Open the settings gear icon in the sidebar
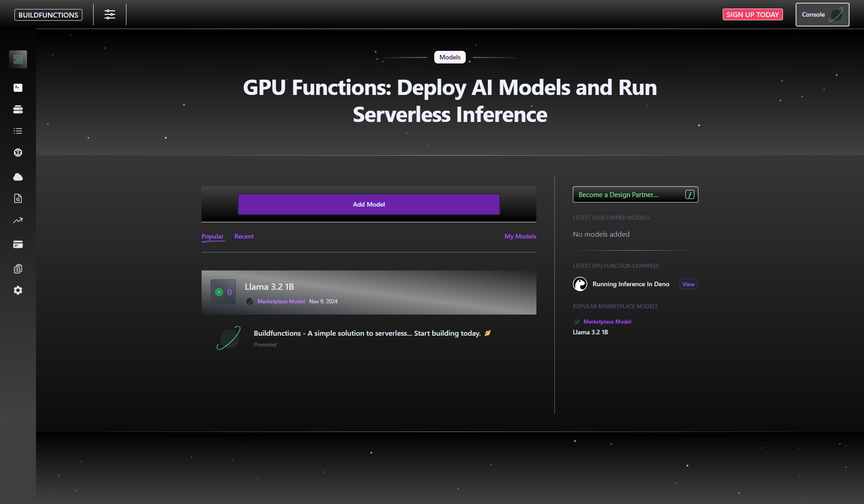This screenshot has width=864, height=504. (18, 290)
